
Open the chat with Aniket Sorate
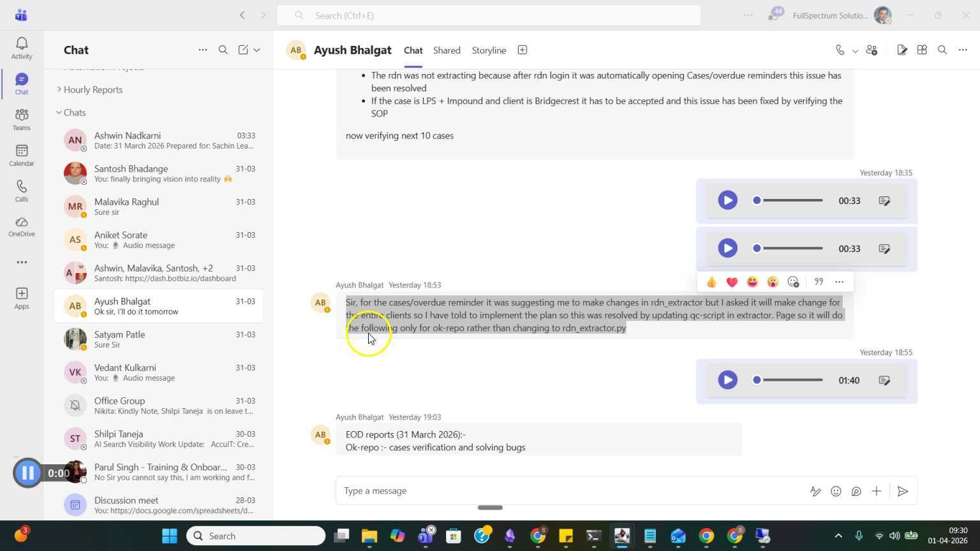pyautogui.click(x=158, y=239)
